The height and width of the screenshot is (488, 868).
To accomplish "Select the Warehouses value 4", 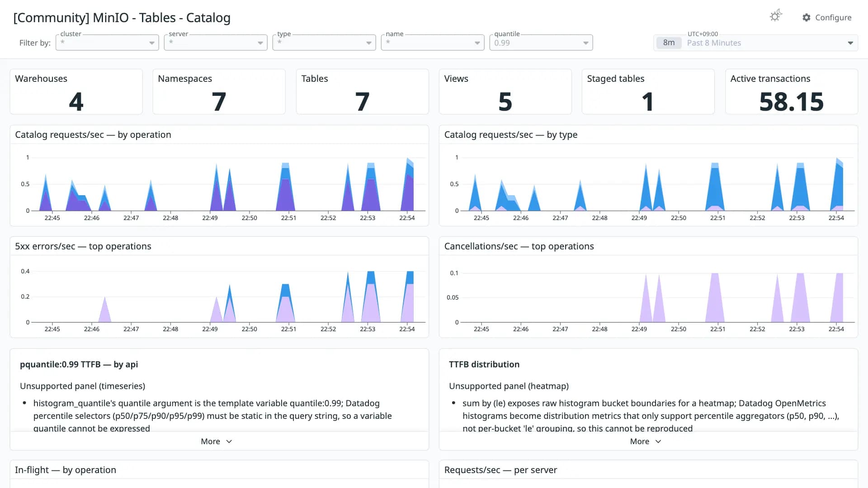I will (76, 101).
